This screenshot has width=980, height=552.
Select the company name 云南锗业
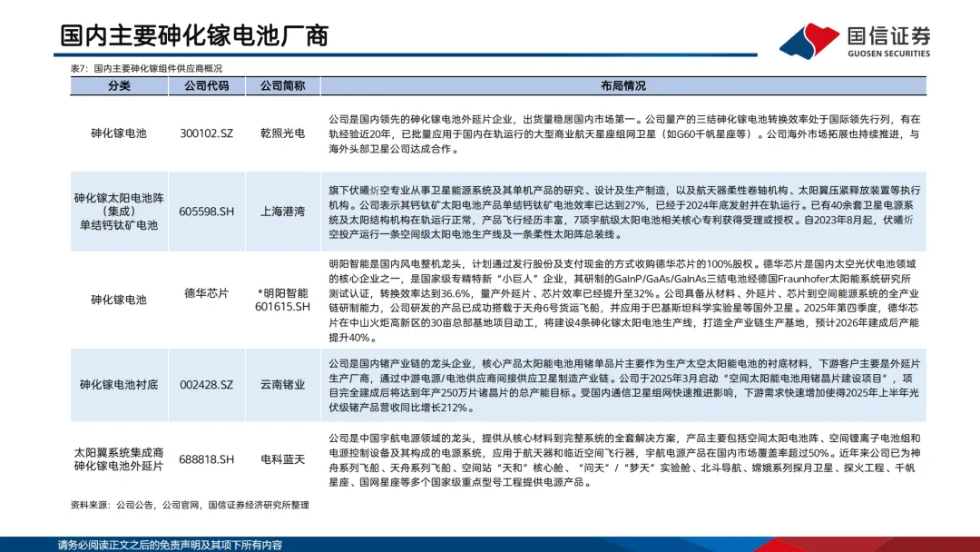coord(282,384)
